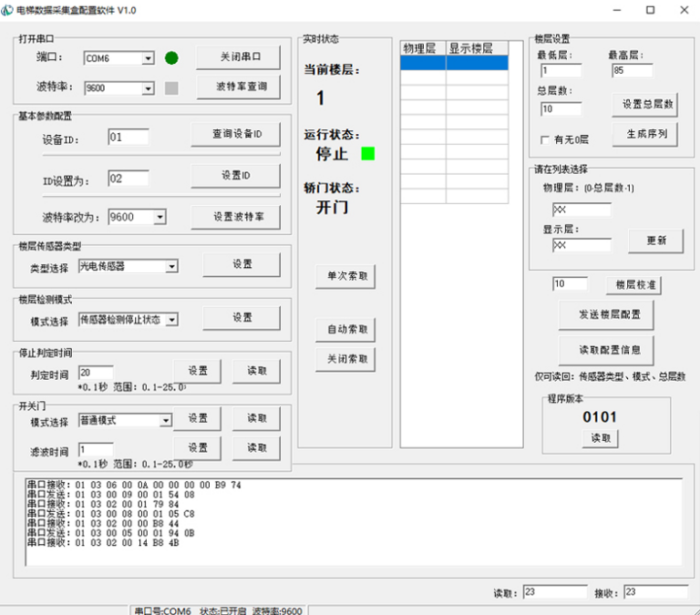Open the 传感器检测停止状态 mode dropdown
Screen dimensions: 700x615
click(172, 320)
